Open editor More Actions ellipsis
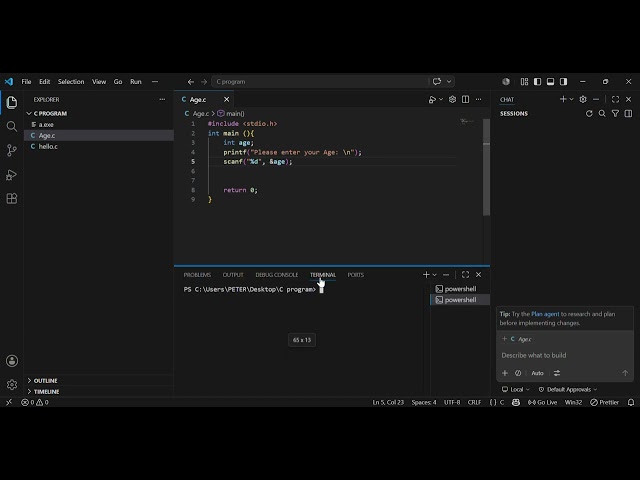The image size is (640, 480). 478,99
